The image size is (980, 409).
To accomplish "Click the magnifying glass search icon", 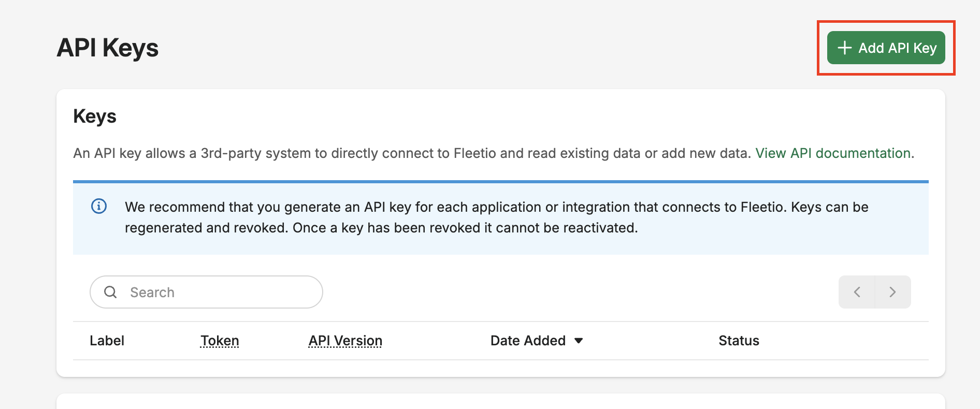I will click(110, 292).
